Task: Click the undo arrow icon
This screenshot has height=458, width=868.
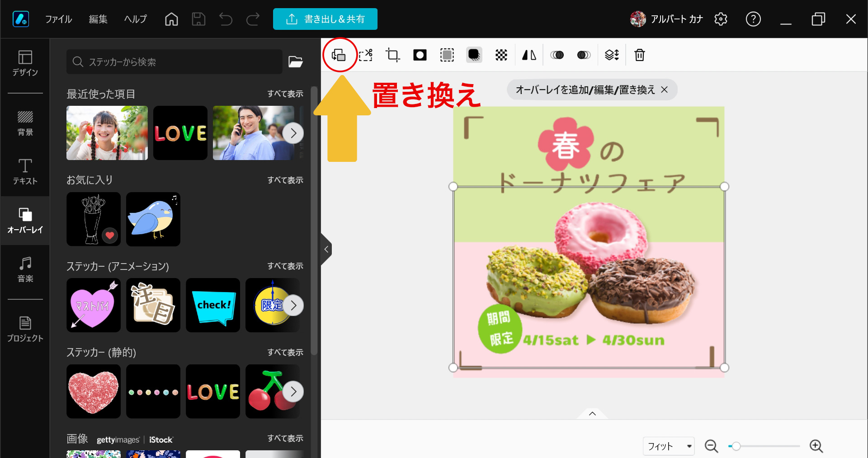Action: (226, 19)
